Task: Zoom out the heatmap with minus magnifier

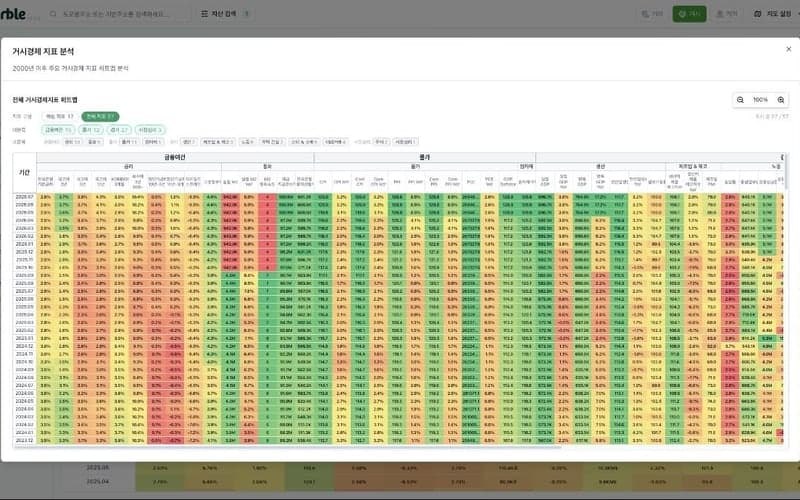Action: click(740, 100)
